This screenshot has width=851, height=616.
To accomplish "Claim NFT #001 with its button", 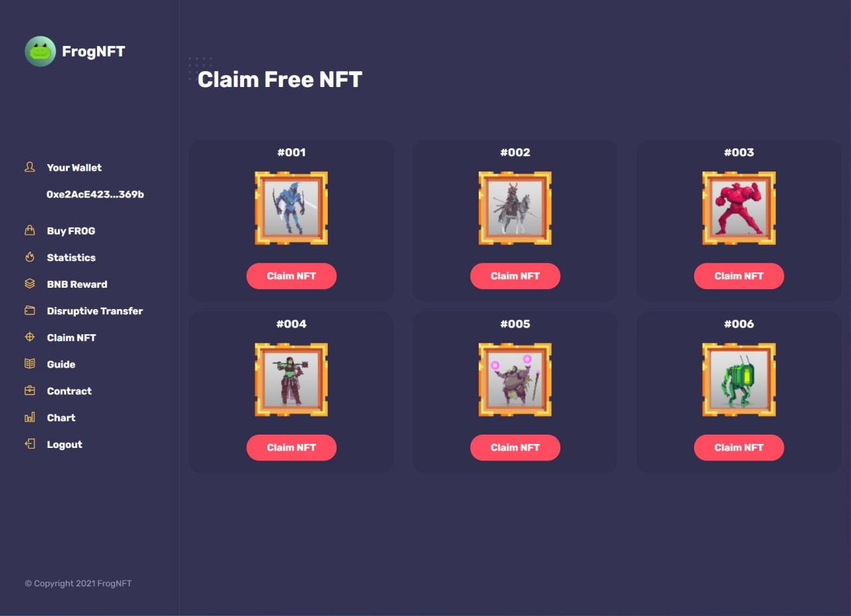I will pyautogui.click(x=291, y=276).
